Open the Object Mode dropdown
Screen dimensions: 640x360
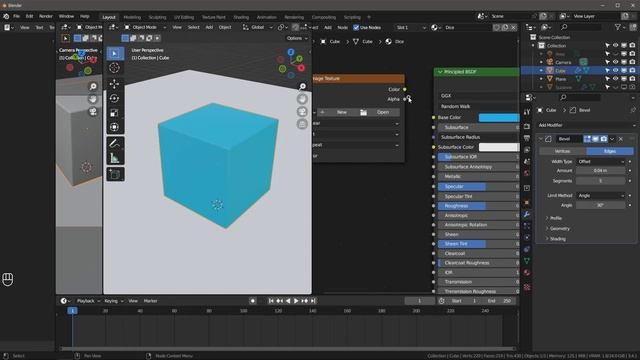pyautogui.click(x=145, y=27)
